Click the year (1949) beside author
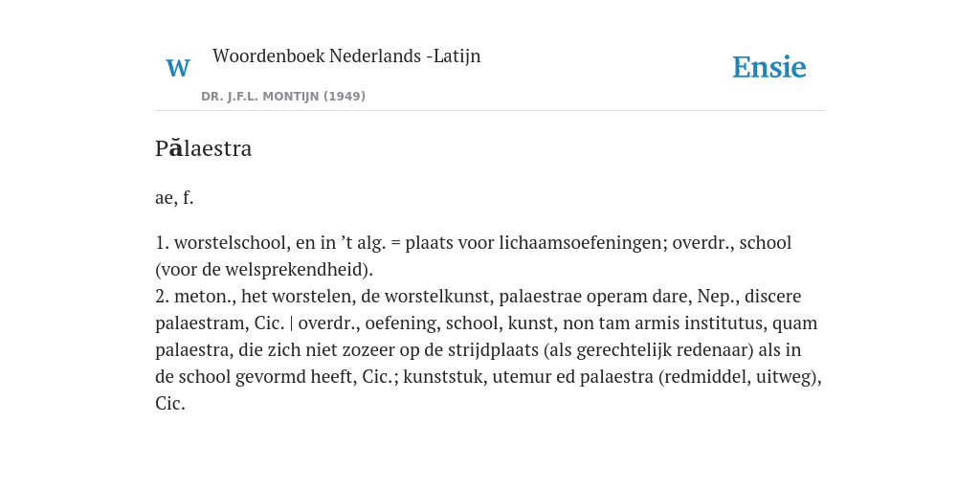Screen dimensions: 980x490 click(345, 97)
